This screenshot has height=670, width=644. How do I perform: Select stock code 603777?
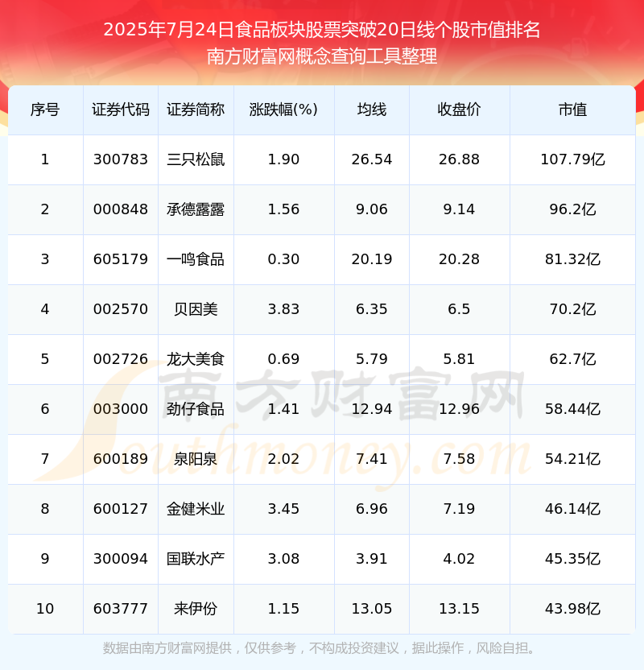click(121, 610)
